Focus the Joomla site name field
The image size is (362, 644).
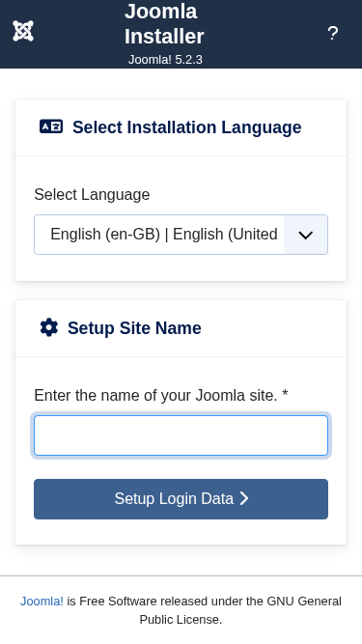[181, 435]
